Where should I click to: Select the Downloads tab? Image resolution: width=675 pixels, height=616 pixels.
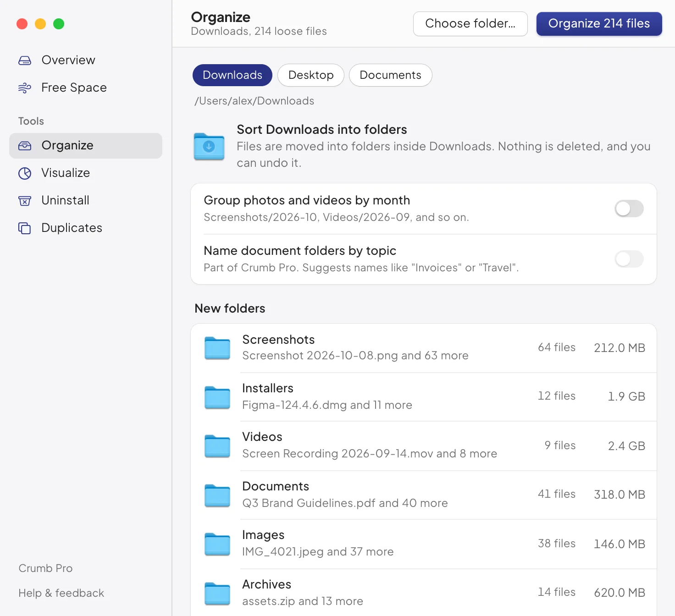232,75
